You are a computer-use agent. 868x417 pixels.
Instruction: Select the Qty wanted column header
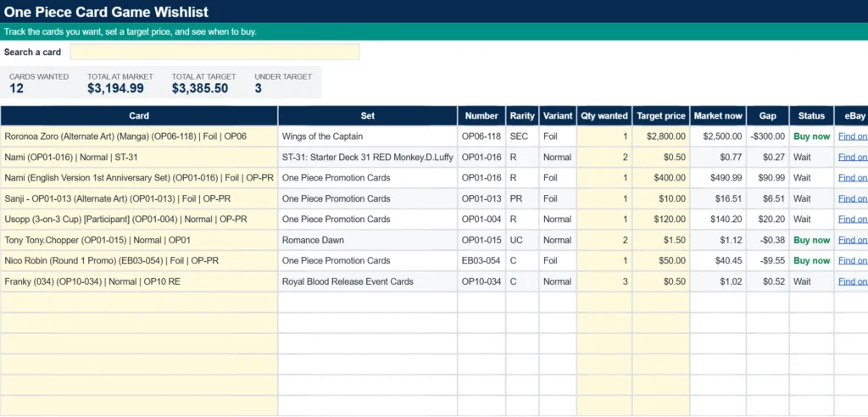click(604, 116)
